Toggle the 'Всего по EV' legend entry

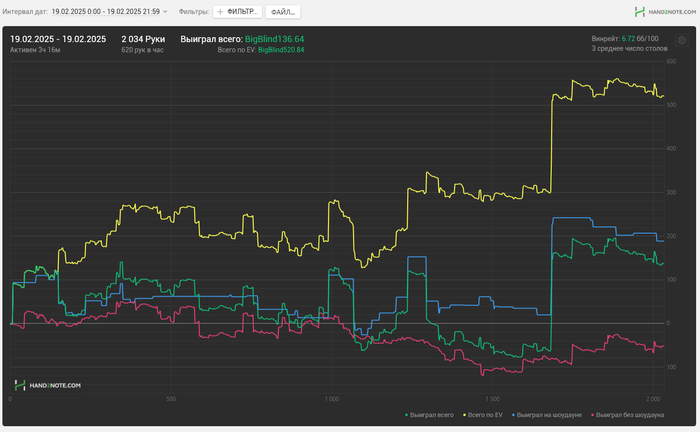(483, 415)
